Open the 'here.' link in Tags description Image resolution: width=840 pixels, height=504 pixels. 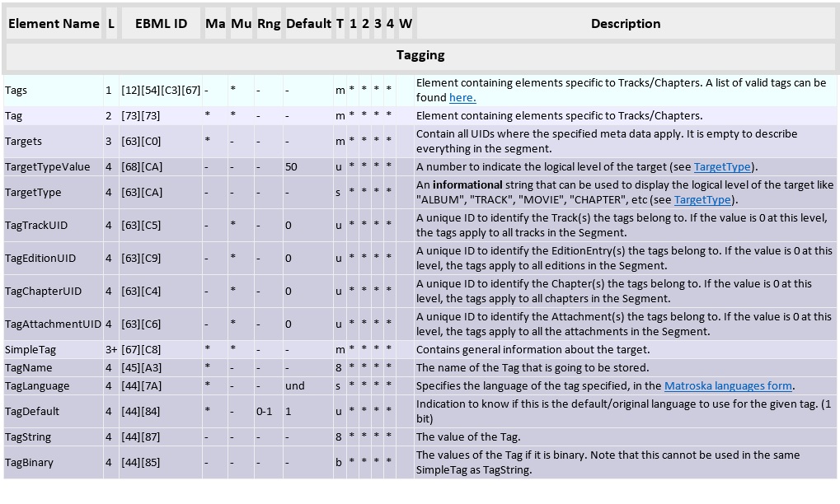(462, 97)
